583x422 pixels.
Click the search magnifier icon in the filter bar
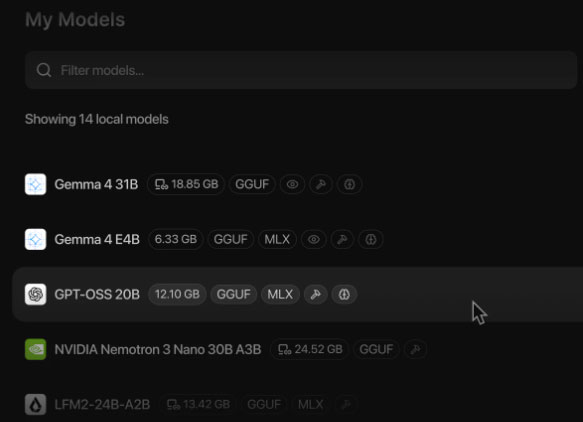pyautogui.click(x=44, y=70)
